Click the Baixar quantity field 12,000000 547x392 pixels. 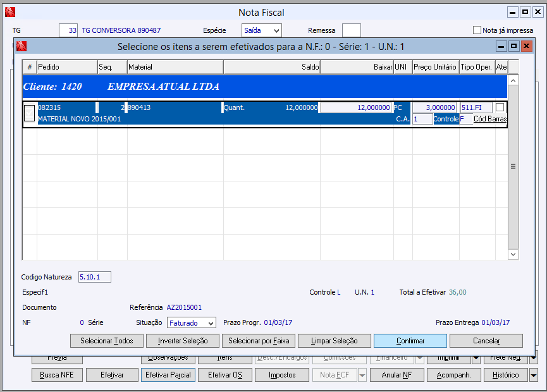(x=356, y=107)
